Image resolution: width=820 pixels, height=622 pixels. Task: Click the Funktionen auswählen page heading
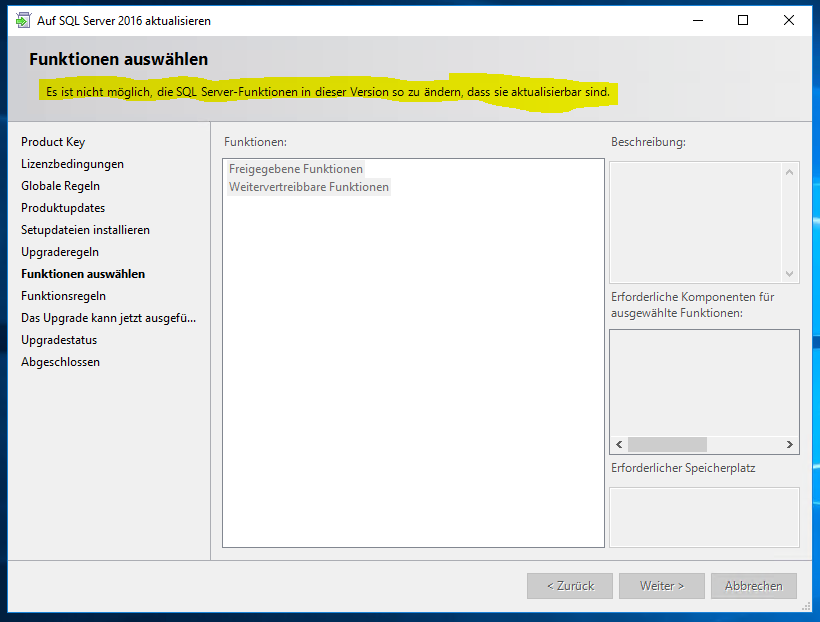[118, 59]
